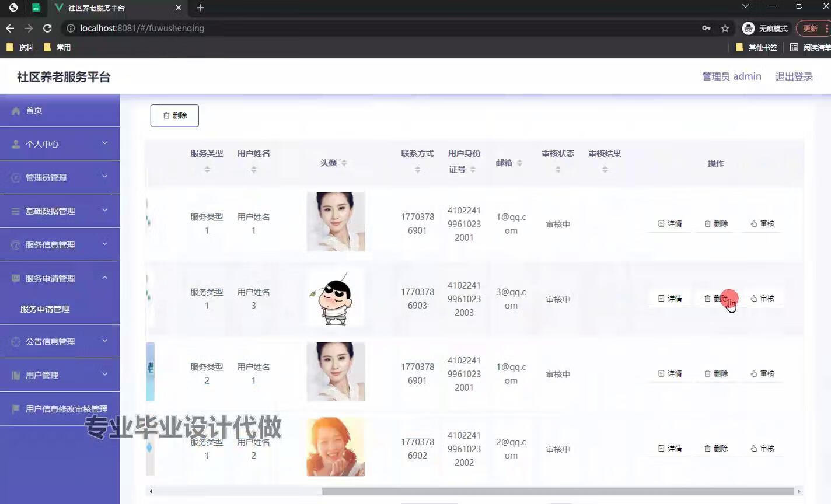Viewport: 831px width, 504px height.
Task: Sort by 服务类型 column
Action: (207, 169)
